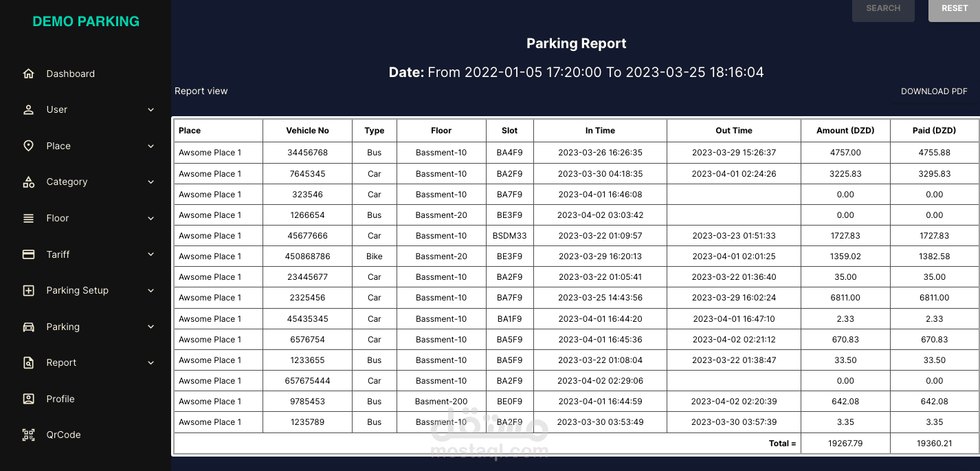Click the DEMO PARKING logo text

[x=86, y=21]
